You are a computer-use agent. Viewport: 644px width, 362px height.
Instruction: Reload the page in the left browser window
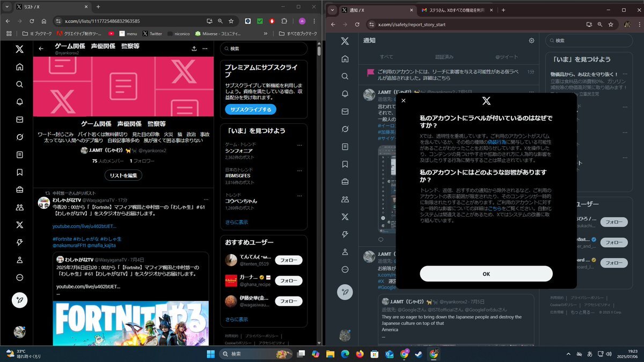pos(32,21)
